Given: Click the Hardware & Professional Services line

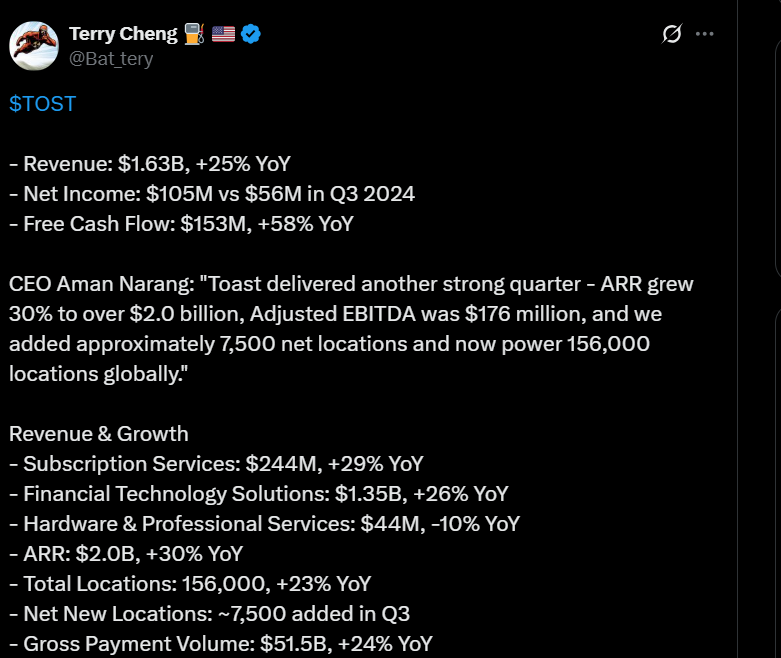Looking at the screenshot, I should pos(264,524).
